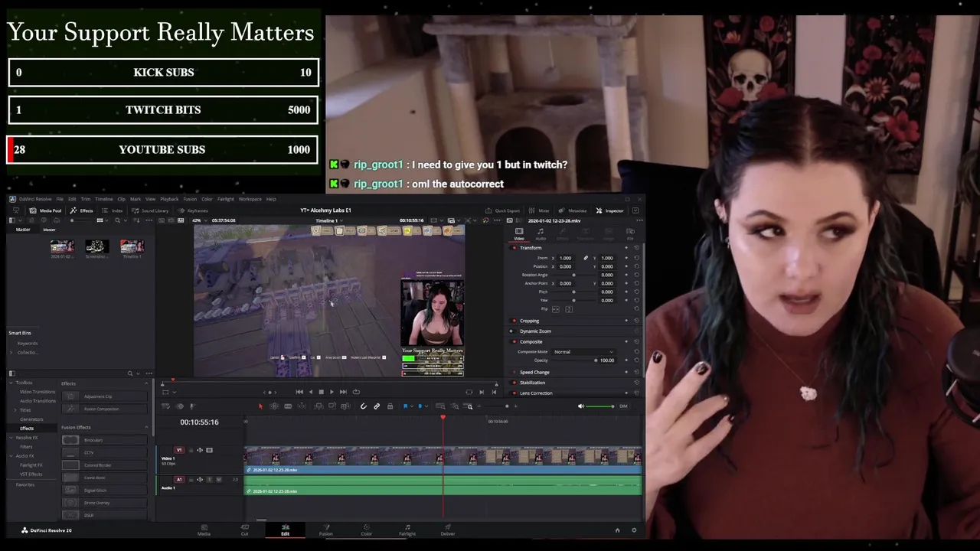The width and height of the screenshot is (980, 551).
Task: Jump to last frame in viewer
Action: click(343, 392)
